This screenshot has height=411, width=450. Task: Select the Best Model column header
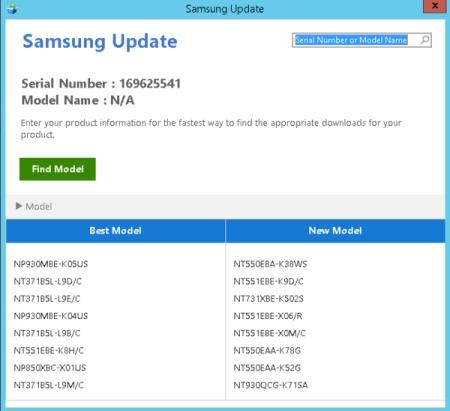point(115,231)
